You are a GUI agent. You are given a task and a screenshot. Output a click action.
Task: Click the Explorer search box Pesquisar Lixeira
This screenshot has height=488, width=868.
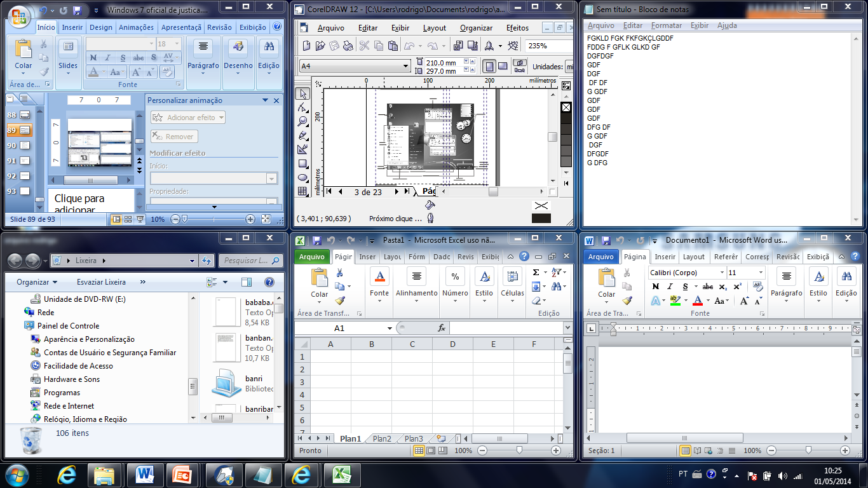coord(251,261)
